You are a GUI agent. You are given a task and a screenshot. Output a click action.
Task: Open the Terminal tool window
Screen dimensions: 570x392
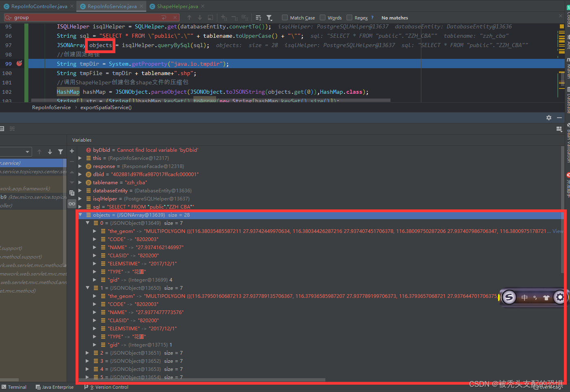coord(14,387)
